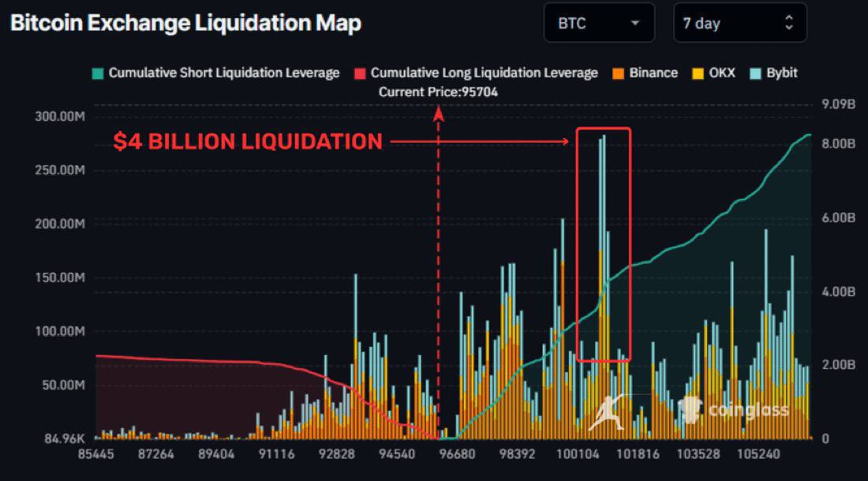Click the green Short Liquidation color swatch
The image size is (868, 481).
[x=98, y=73]
